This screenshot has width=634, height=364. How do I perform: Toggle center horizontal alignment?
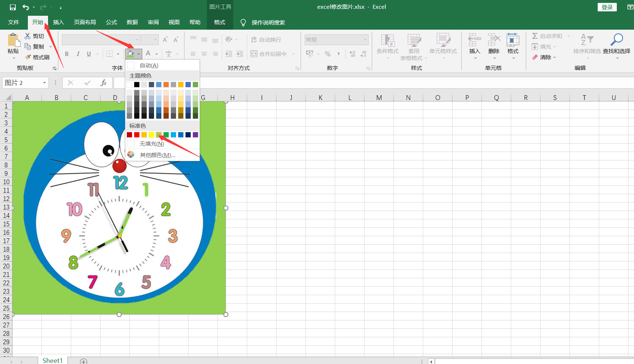pos(204,54)
